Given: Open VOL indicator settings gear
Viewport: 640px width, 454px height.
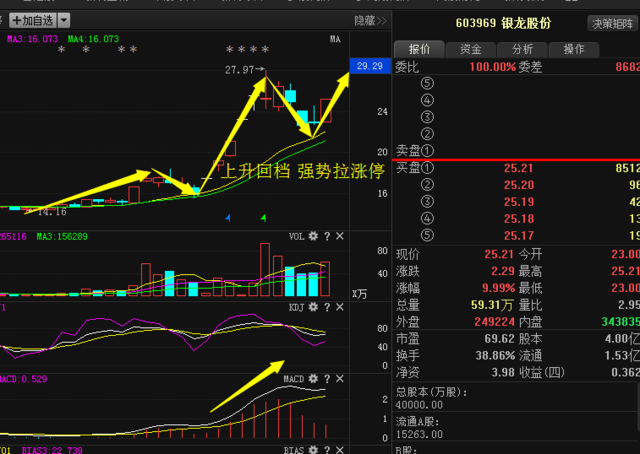Looking at the screenshot, I should pyautogui.click(x=313, y=236).
